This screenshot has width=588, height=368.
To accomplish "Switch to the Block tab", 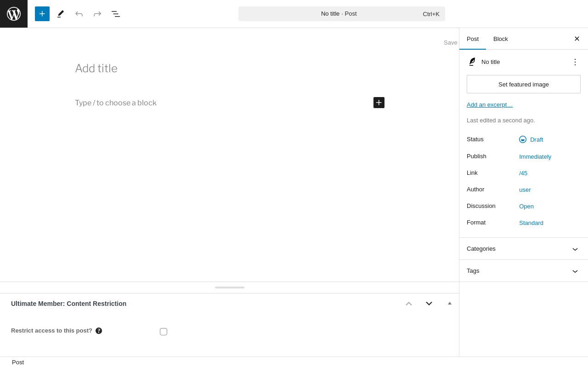I will tap(501, 39).
